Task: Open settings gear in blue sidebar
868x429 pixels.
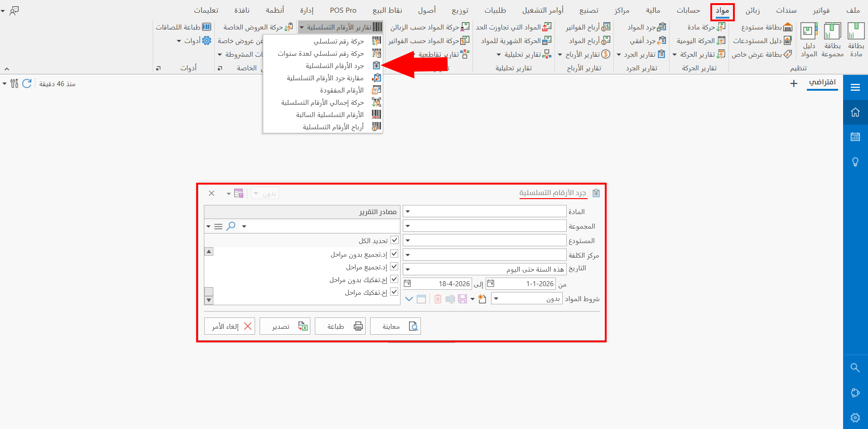Action: pyautogui.click(x=855, y=418)
